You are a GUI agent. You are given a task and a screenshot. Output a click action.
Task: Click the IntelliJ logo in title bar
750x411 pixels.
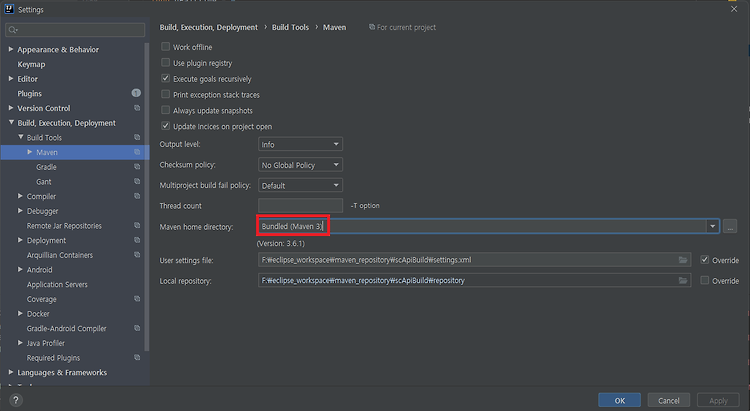tap(9, 9)
